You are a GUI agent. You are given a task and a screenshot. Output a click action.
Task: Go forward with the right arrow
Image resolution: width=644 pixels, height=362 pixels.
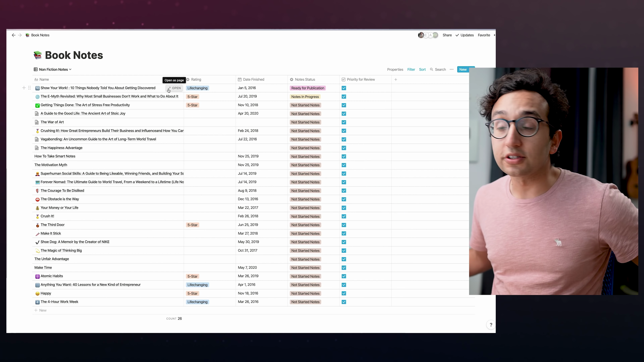point(20,35)
